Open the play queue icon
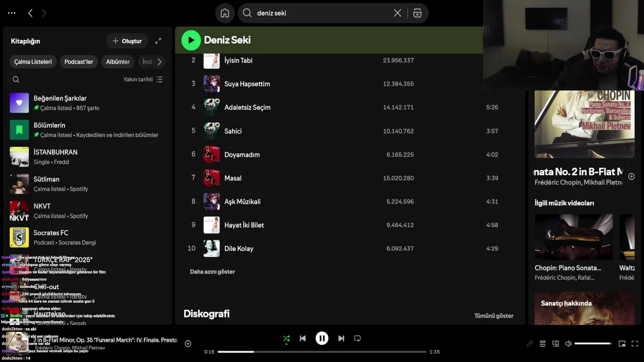Viewport: 644px width, 362px height. pos(542,344)
